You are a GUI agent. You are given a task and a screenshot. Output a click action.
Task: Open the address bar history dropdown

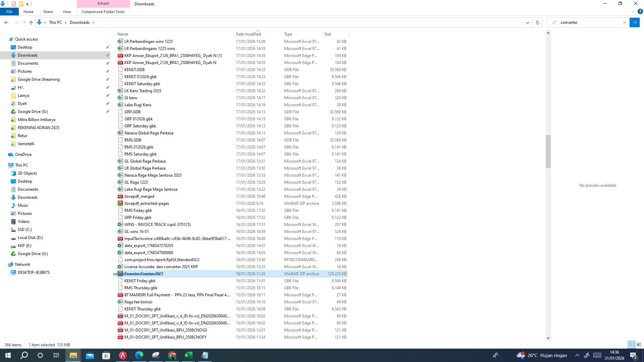(527, 22)
